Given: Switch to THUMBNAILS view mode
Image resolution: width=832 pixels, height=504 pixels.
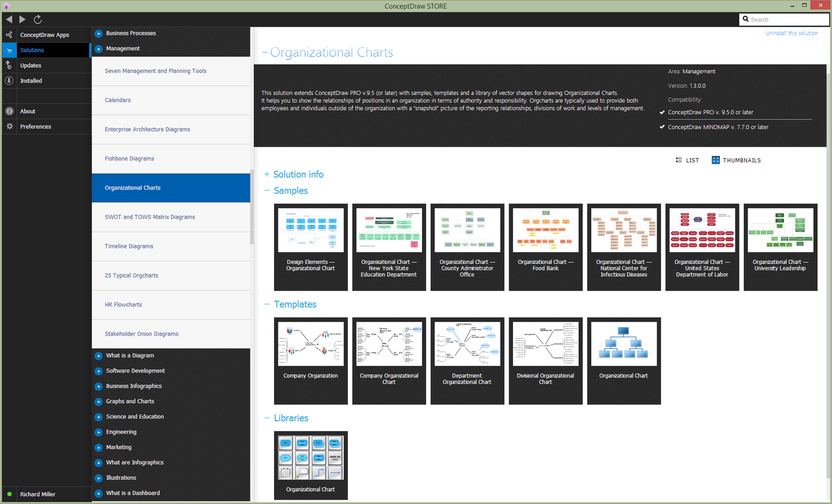Looking at the screenshot, I should point(736,160).
